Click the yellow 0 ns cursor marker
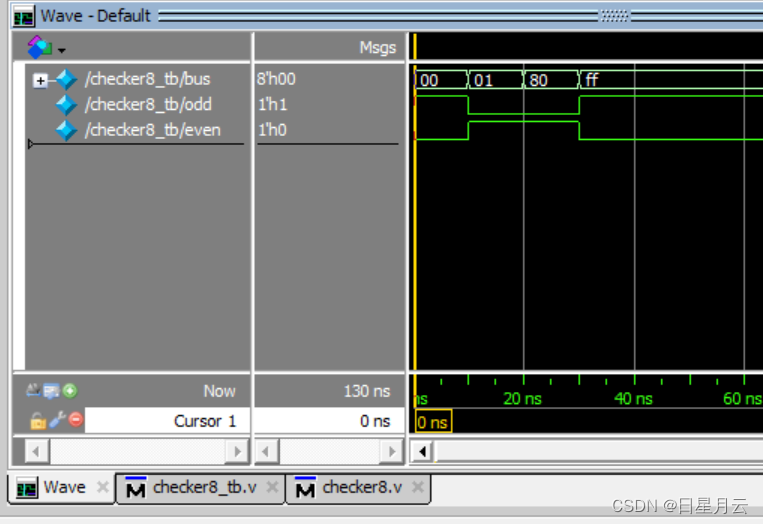763x524 pixels. 433,422
